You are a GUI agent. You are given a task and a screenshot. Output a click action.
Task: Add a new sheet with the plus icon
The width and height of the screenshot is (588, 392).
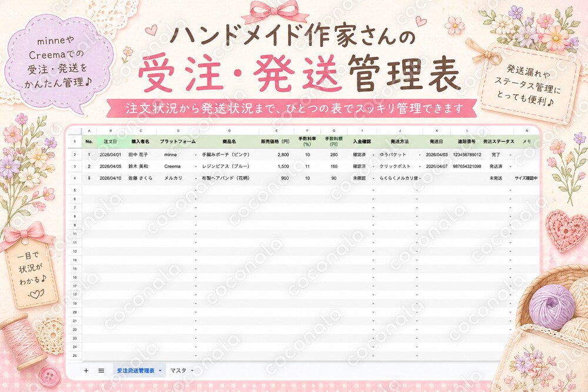pyautogui.click(x=86, y=370)
